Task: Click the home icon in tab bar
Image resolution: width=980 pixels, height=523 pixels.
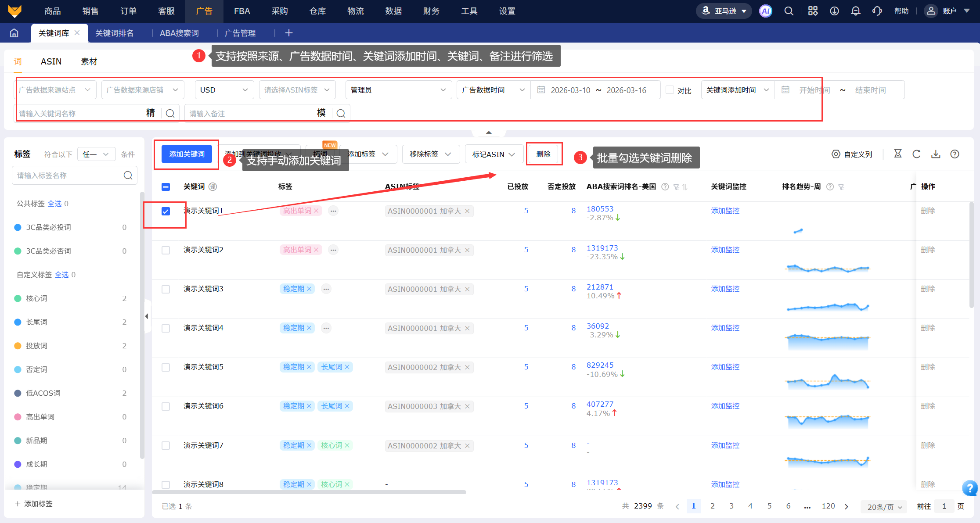Action: [x=14, y=33]
